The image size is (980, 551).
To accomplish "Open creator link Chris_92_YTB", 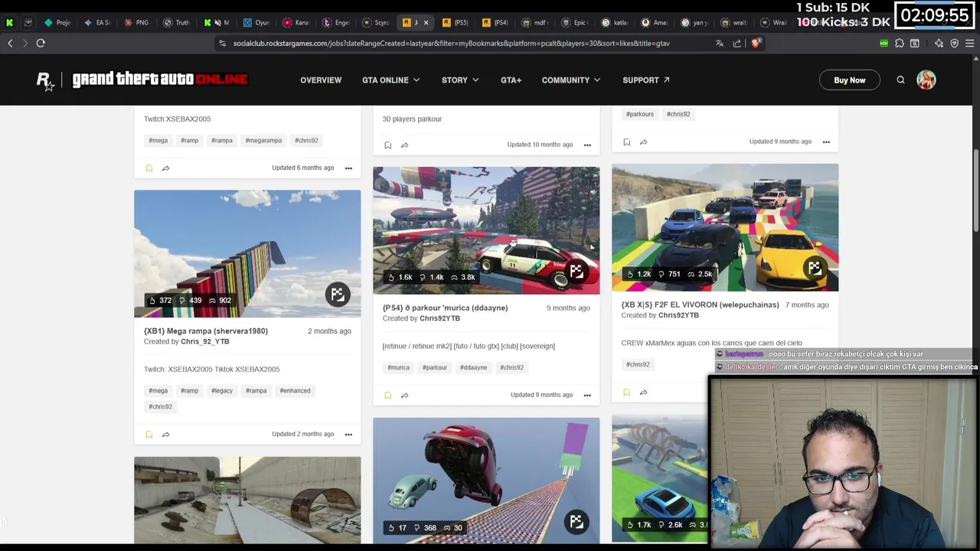I will [204, 341].
